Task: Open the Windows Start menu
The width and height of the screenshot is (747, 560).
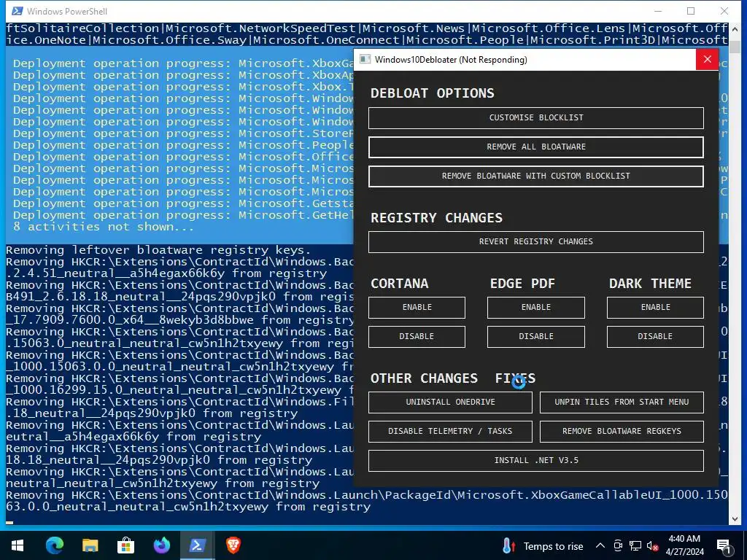Action: pyautogui.click(x=18, y=545)
